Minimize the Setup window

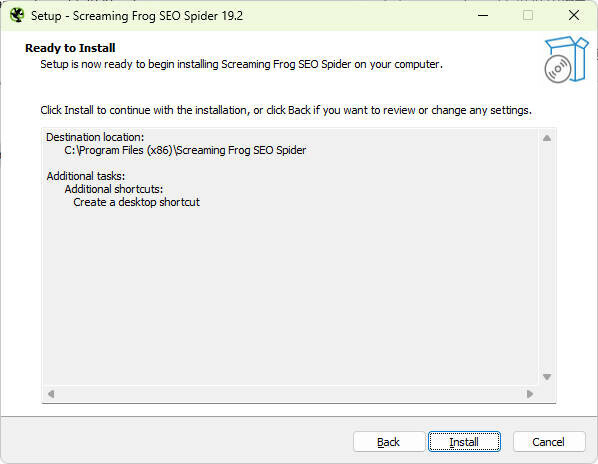pyautogui.click(x=483, y=16)
